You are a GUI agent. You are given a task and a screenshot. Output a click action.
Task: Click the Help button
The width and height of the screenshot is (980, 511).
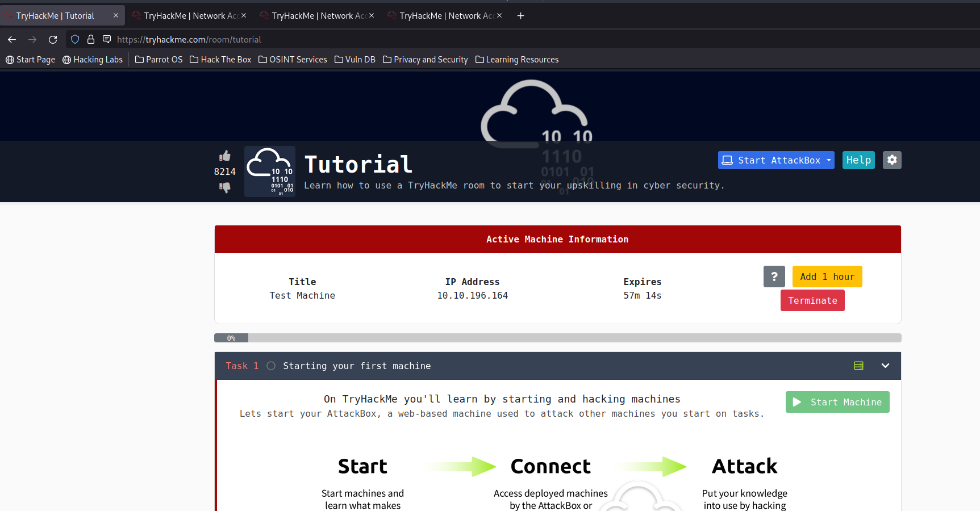tap(858, 160)
